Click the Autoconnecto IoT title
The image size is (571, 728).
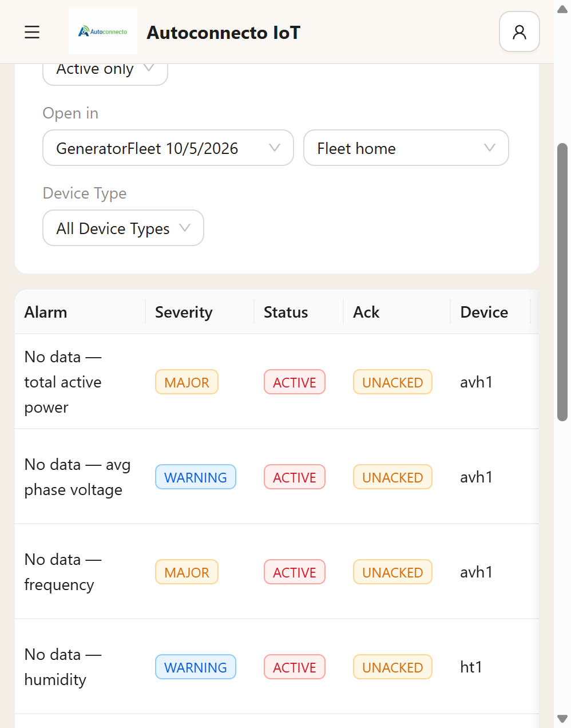224,33
